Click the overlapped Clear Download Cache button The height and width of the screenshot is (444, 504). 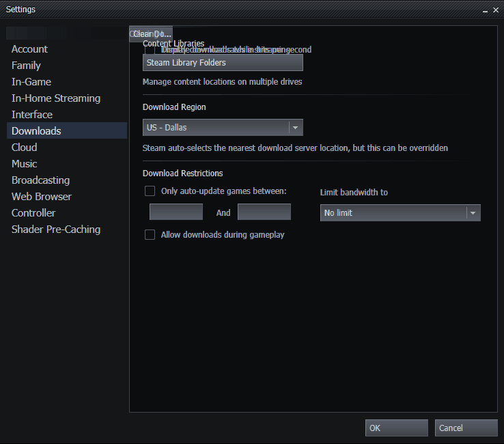tap(151, 34)
